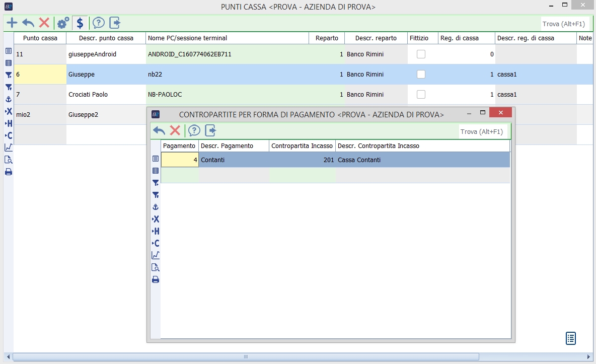Select the ANDROID_C160774062EB711 cell
Screen dimensions: 596x364
[228, 54]
